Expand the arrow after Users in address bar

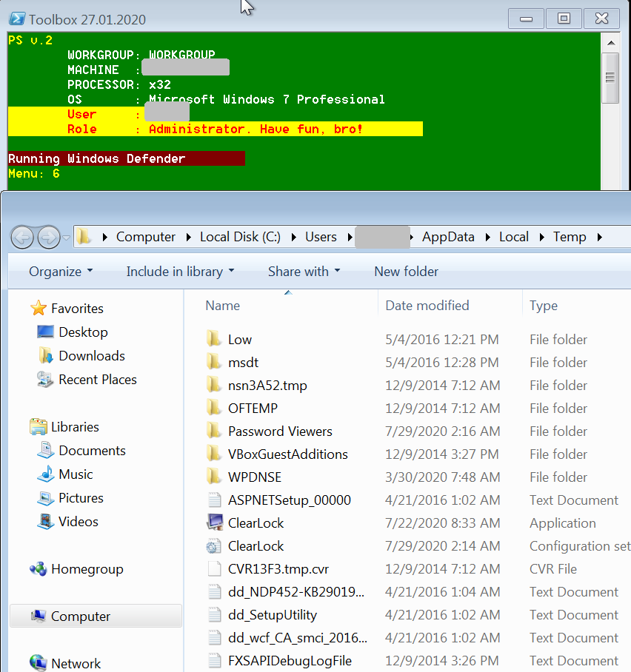coord(350,237)
